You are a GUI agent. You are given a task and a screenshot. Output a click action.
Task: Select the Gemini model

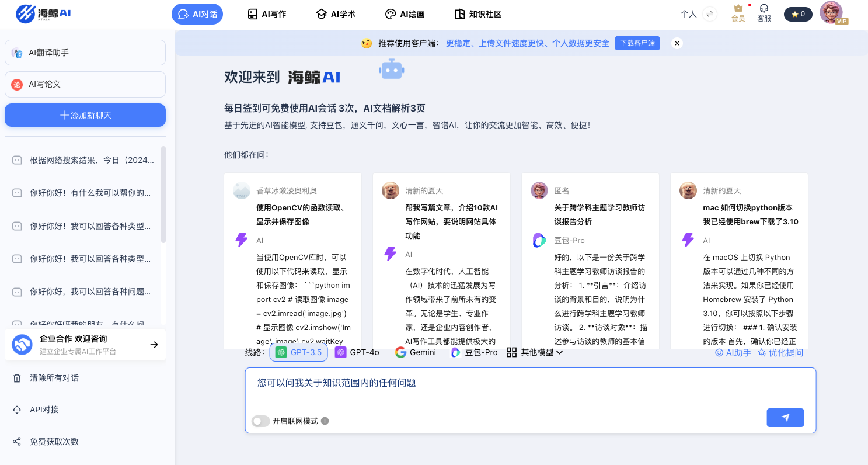pyautogui.click(x=416, y=352)
